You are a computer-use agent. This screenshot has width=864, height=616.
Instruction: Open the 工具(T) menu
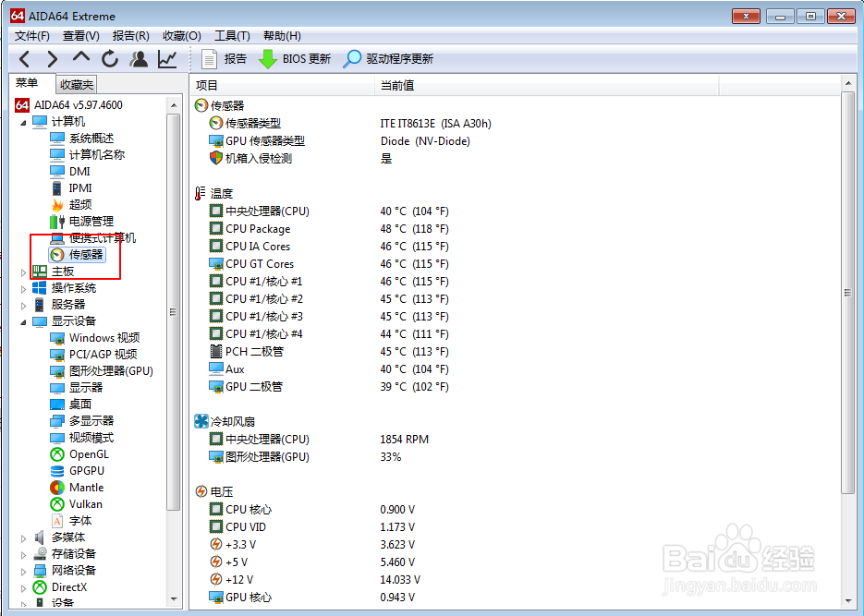[232, 36]
